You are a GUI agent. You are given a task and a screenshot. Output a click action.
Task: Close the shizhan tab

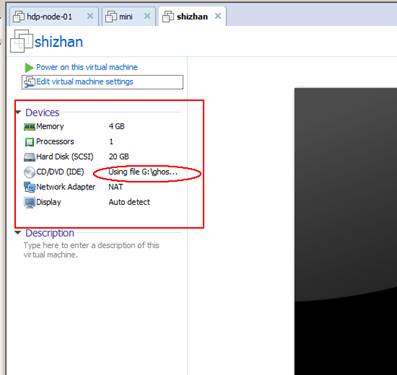point(218,16)
